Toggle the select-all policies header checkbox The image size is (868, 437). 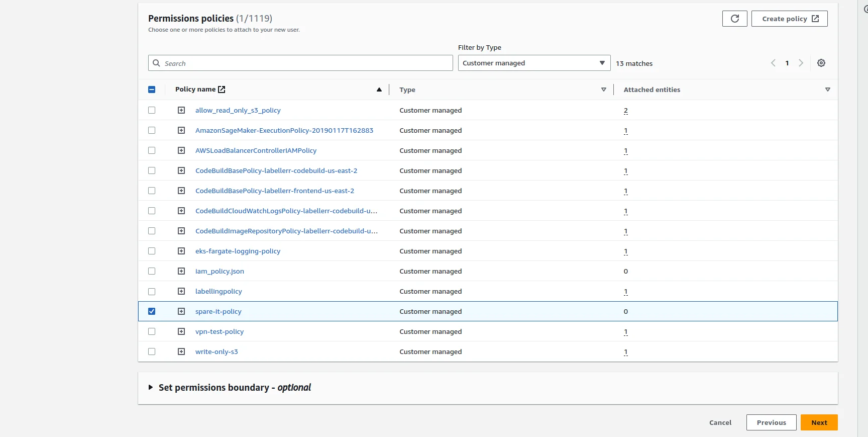pos(152,90)
